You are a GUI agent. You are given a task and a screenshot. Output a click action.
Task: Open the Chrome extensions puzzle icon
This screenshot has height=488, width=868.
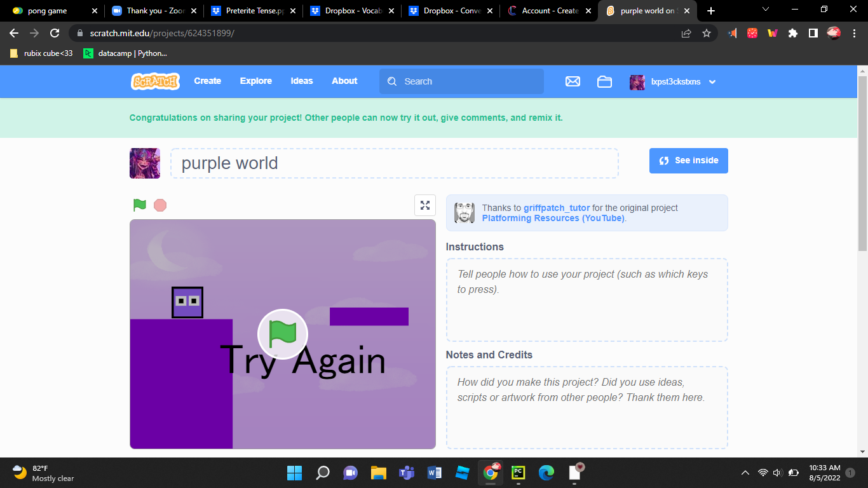(792, 33)
